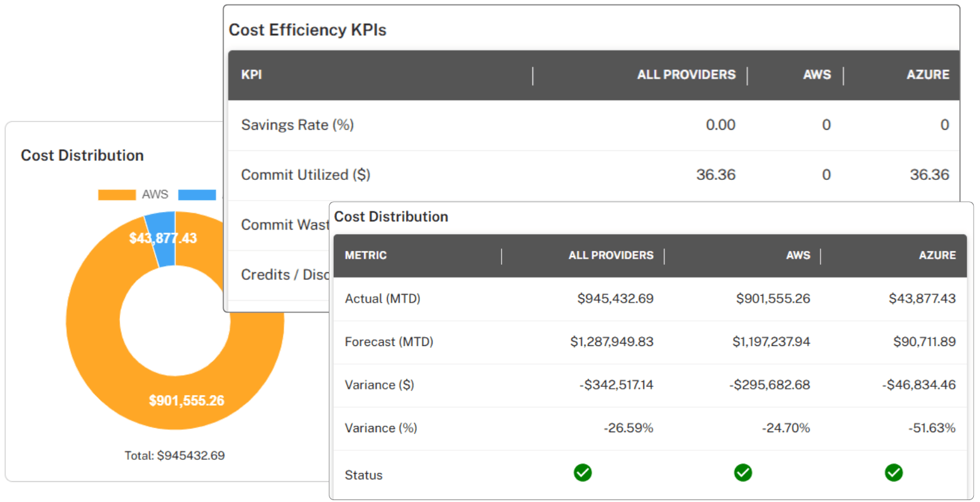Select the Actual (MTD) row label
This screenshot has height=502, width=980.
383,299
